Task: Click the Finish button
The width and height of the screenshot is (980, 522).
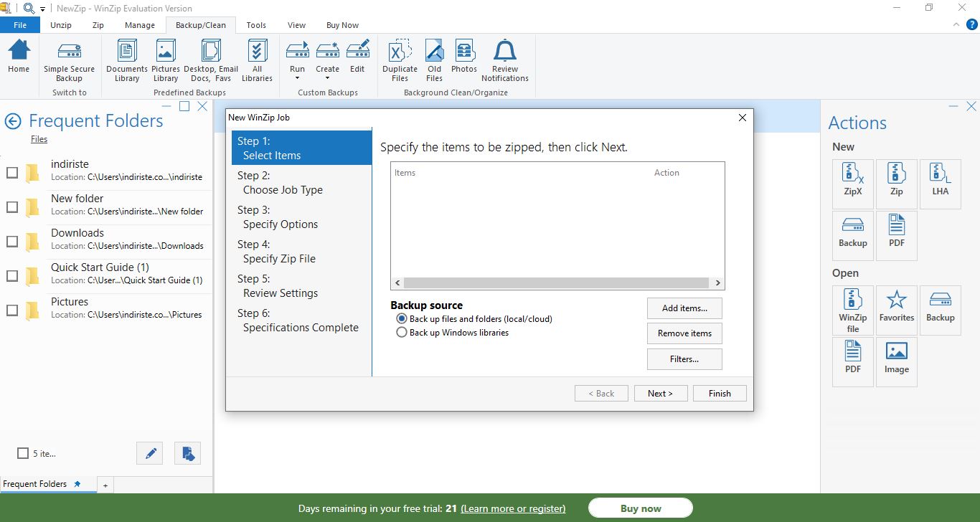Action: click(x=720, y=393)
